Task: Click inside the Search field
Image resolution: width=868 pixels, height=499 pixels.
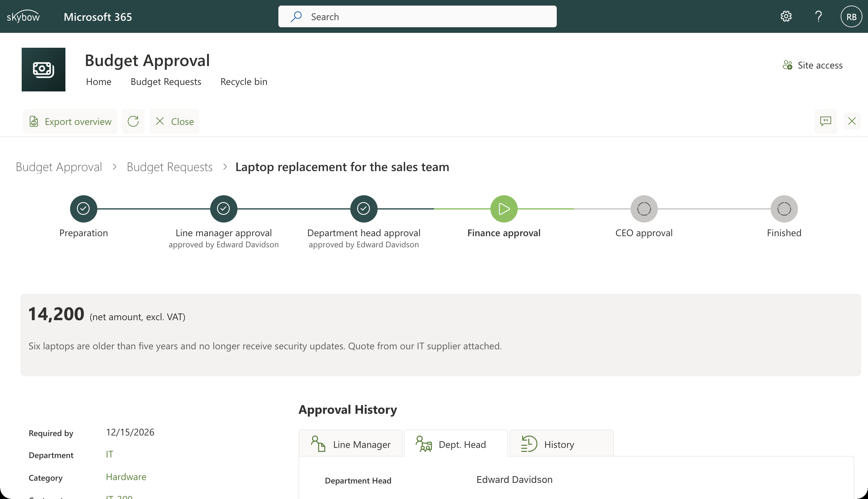Action: pyautogui.click(x=417, y=16)
